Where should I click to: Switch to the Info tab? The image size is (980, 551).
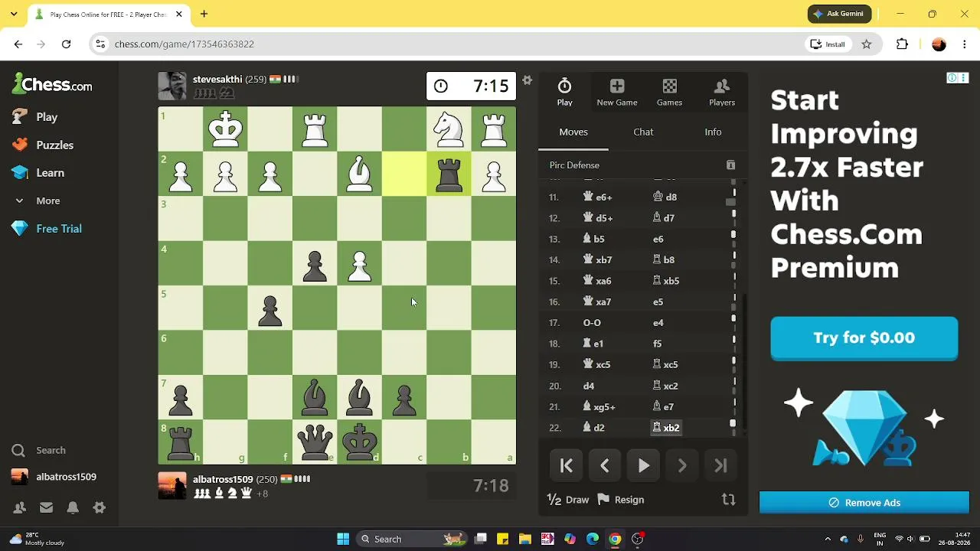[713, 132]
